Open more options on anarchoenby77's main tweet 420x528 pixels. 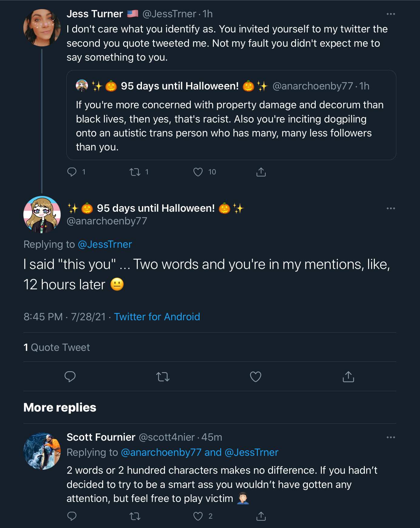pos(391,208)
